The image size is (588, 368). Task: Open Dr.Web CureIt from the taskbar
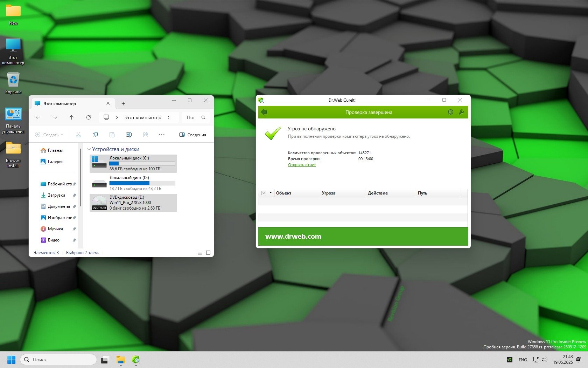136,360
